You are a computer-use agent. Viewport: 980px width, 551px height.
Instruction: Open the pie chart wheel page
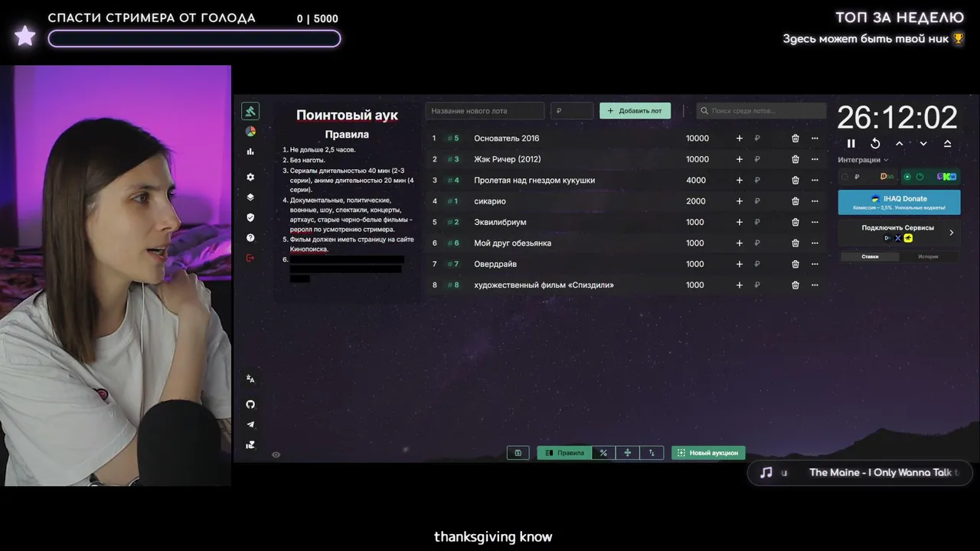pos(250,132)
